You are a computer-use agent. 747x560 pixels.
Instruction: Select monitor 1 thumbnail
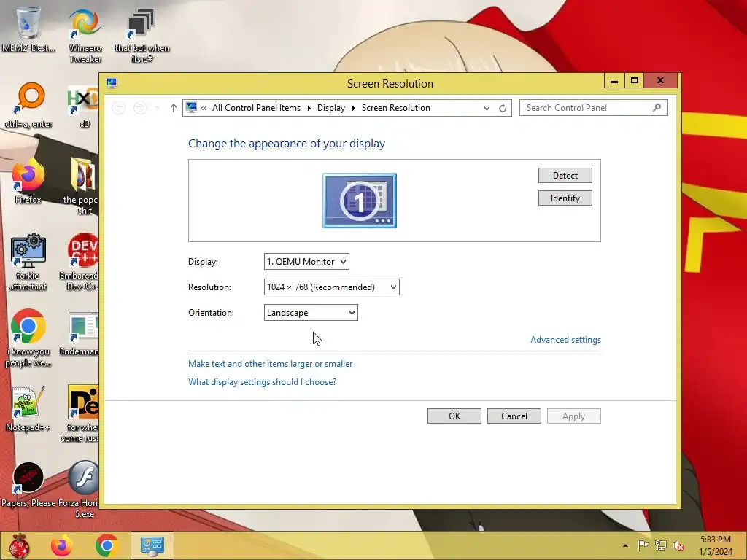click(x=360, y=201)
